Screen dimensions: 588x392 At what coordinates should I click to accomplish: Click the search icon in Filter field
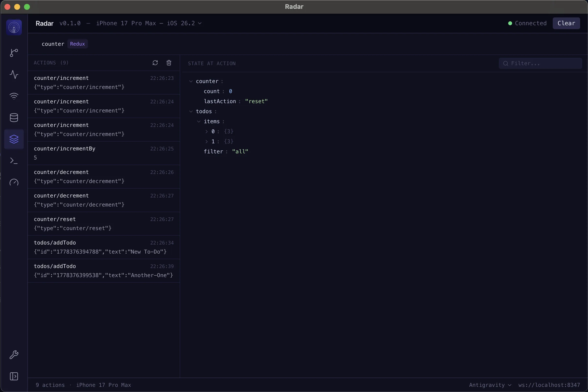[x=506, y=63]
